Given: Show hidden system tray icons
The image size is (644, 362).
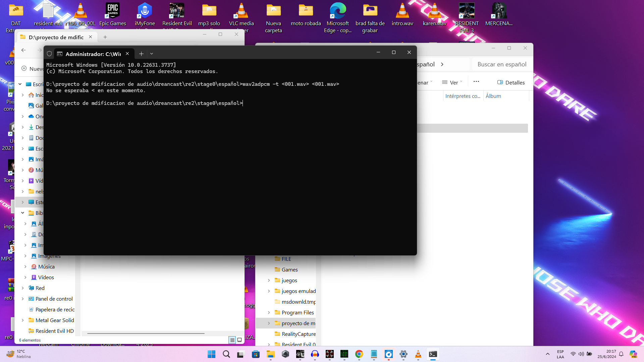Looking at the screenshot, I should coord(547,354).
